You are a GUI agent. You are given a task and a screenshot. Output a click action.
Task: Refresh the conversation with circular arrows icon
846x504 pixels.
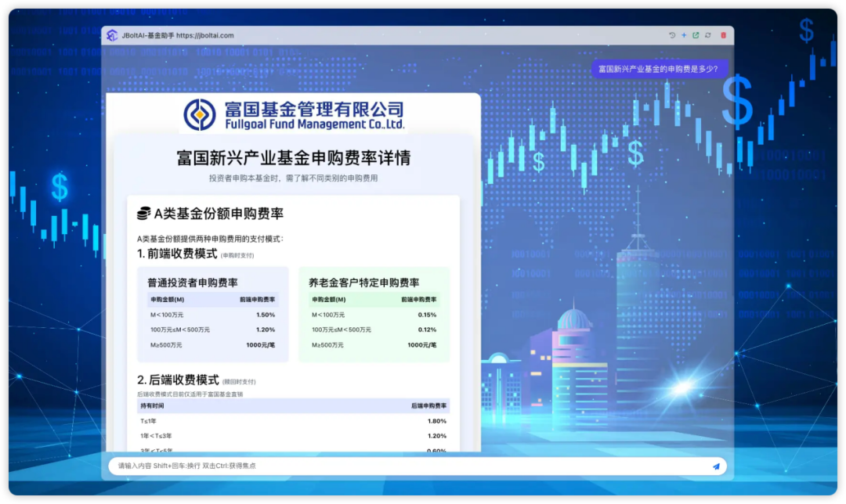click(708, 35)
